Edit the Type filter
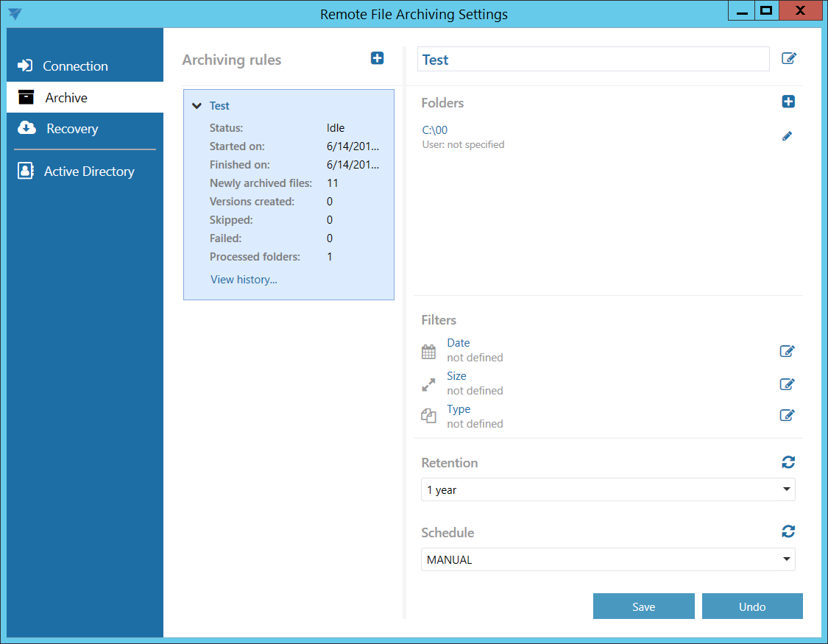 point(787,415)
